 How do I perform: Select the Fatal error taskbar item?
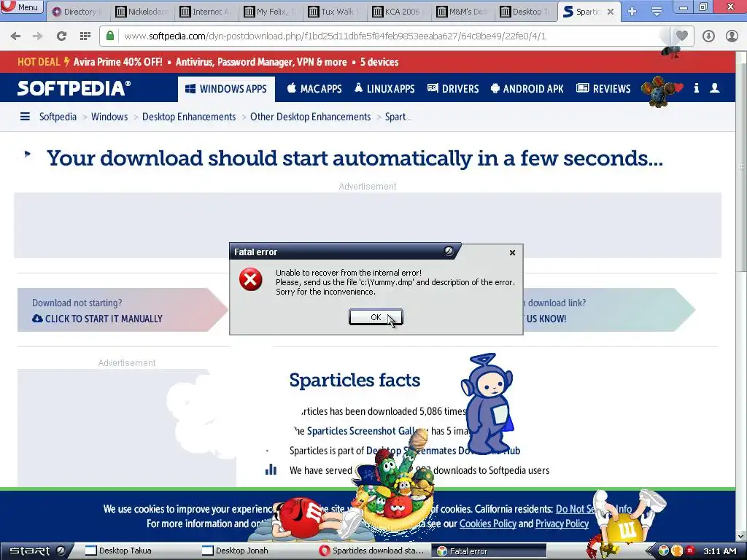coord(489,551)
